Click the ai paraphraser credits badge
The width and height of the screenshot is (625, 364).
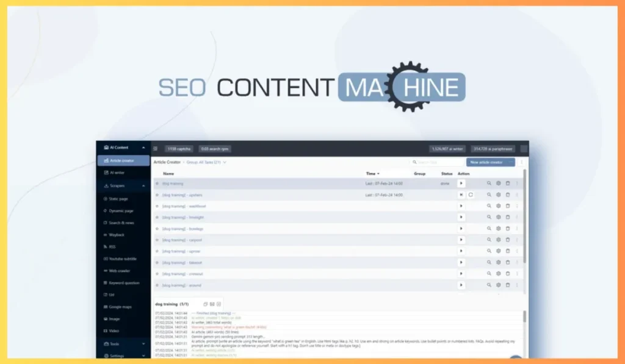493,149
